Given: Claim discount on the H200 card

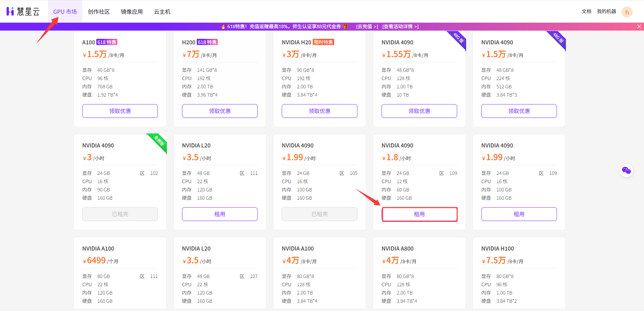Looking at the screenshot, I should (220, 111).
